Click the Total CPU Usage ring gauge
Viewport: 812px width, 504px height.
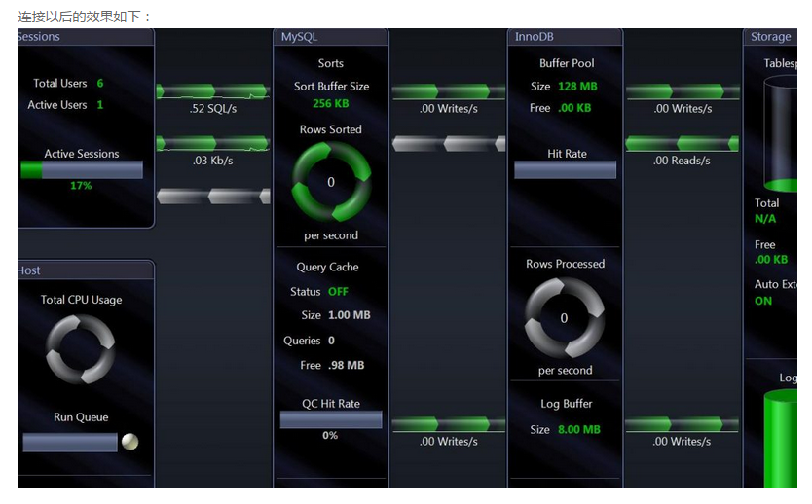pyautogui.click(x=80, y=349)
